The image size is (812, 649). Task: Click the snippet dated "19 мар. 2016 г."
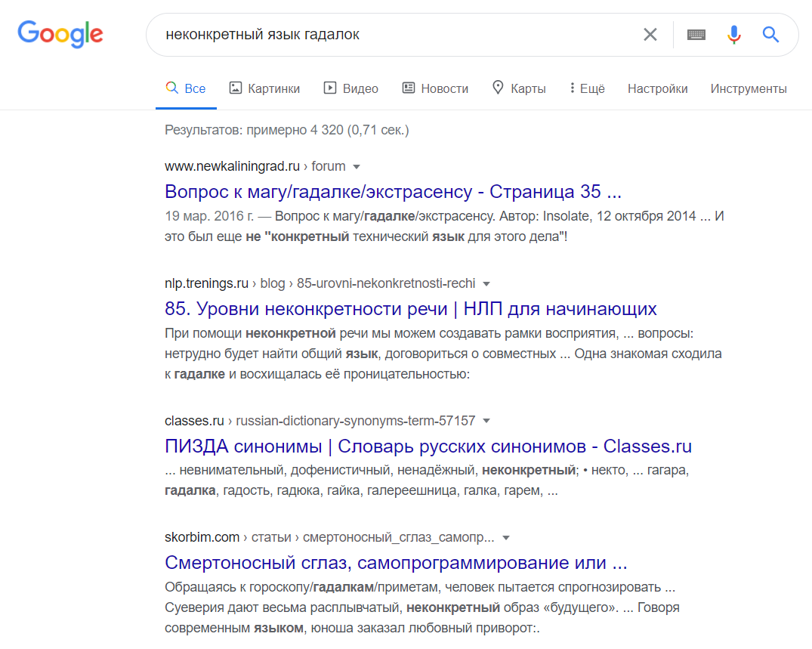[444, 227]
